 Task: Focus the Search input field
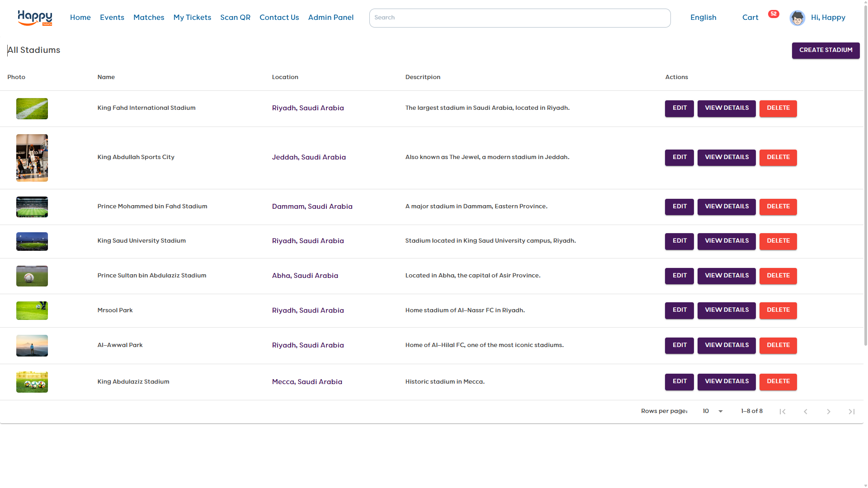point(519,18)
